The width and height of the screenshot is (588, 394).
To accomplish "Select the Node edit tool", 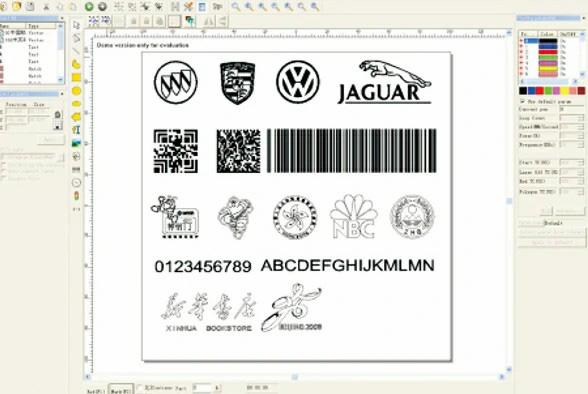I will 76,38.
